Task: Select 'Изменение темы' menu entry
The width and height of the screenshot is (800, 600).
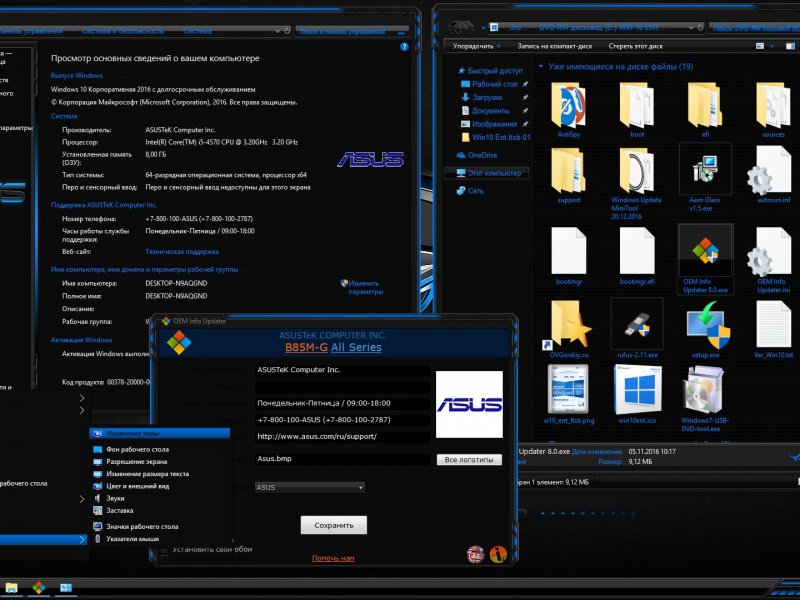Action: click(x=160, y=433)
